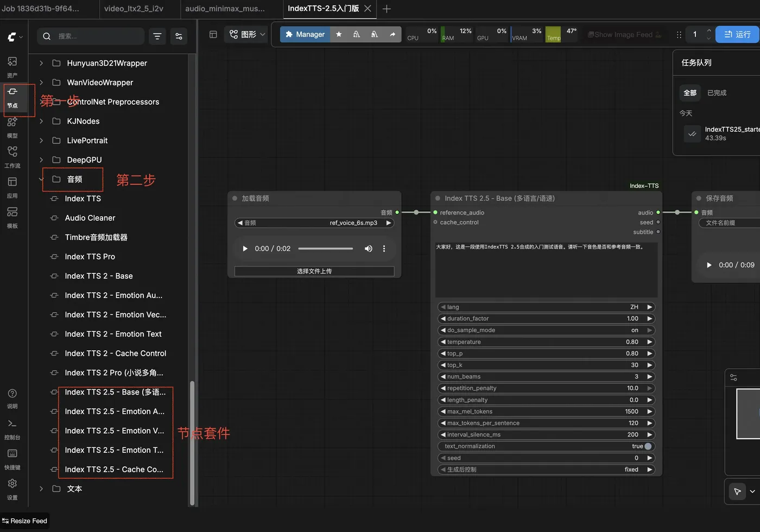Expand the LivePortrait folder

[x=41, y=141]
